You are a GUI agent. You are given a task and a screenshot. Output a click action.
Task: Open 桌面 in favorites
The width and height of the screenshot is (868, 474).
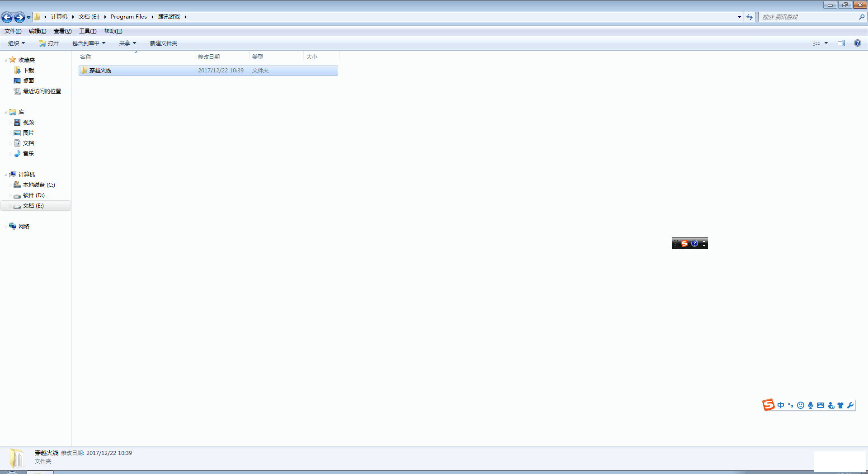pos(28,81)
